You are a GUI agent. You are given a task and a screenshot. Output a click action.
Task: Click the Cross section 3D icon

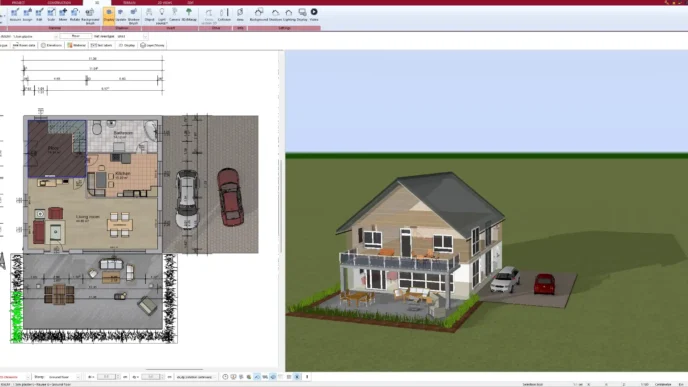click(209, 15)
